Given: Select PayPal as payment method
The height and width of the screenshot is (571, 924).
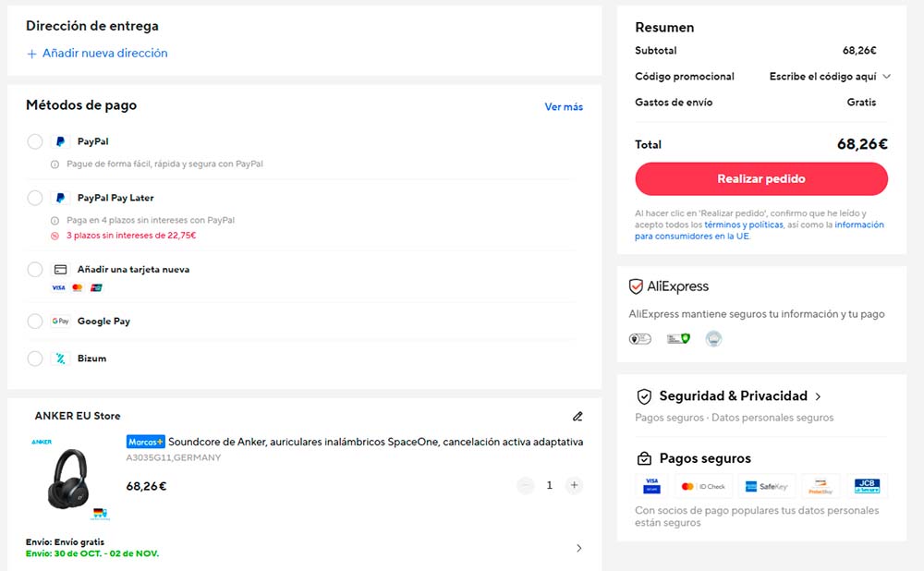Looking at the screenshot, I should [x=35, y=142].
